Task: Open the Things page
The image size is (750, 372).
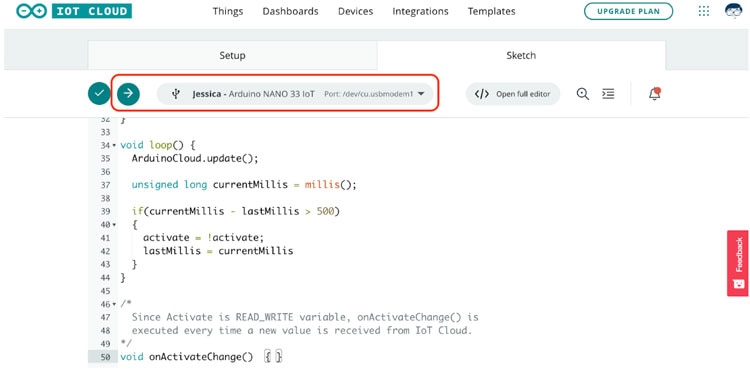Action: pyautogui.click(x=228, y=11)
